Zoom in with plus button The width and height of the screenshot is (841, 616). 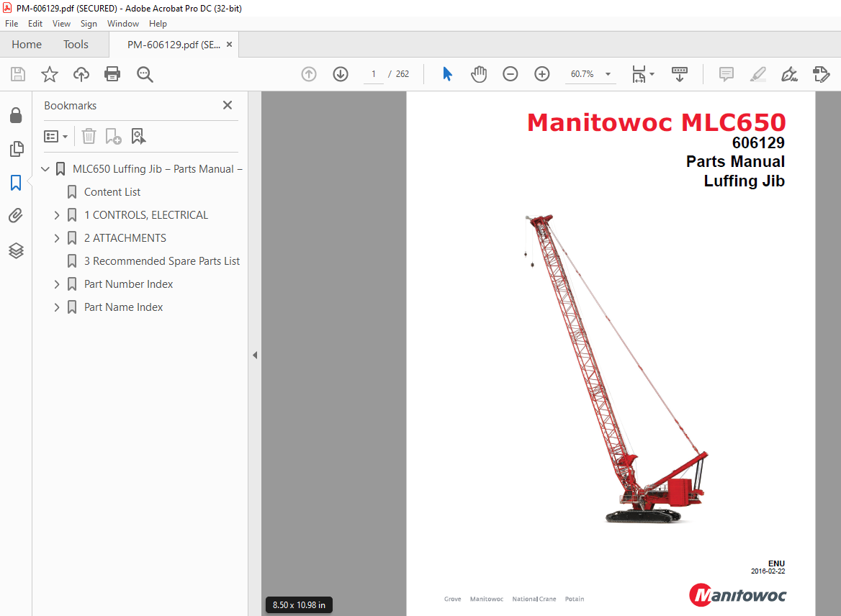[542, 74]
